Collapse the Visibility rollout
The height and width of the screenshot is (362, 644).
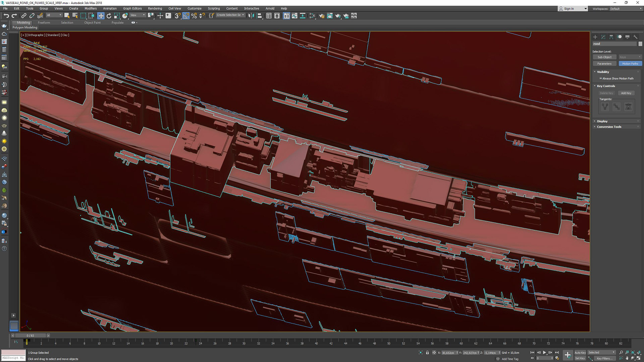pyautogui.click(x=603, y=72)
